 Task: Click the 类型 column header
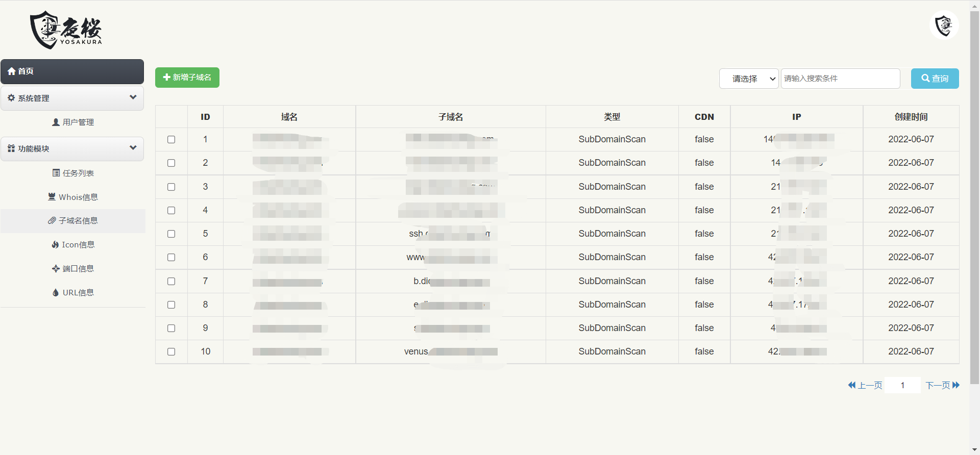[x=612, y=117]
